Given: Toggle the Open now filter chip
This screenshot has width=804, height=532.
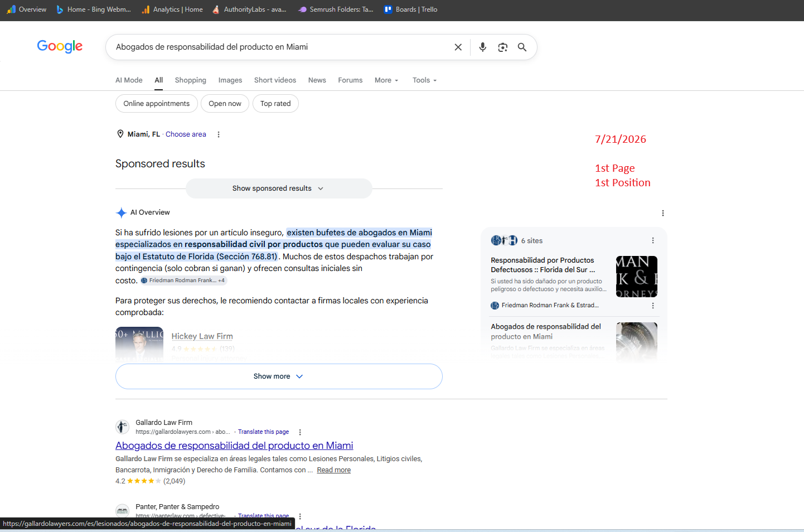Looking at the screenshot, I should [225, 104].
